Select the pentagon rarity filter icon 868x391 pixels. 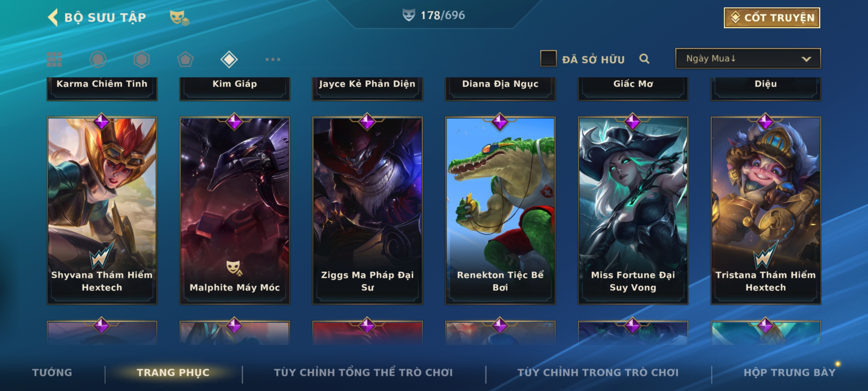pos(185,59)
